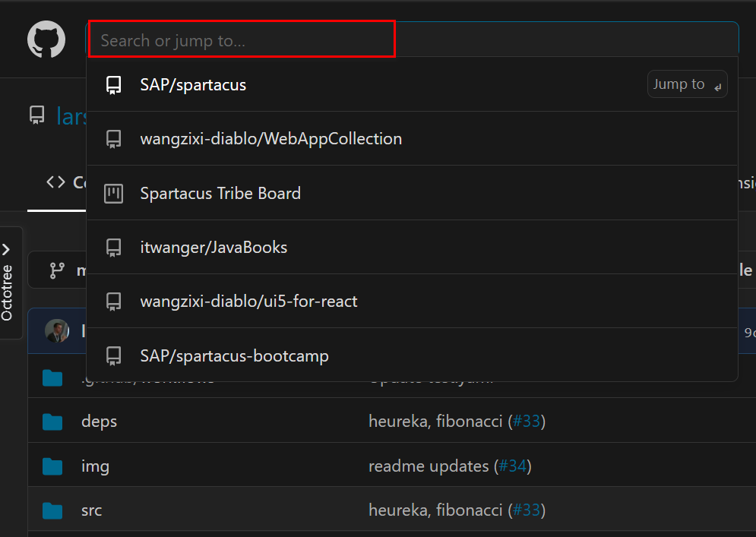Select SAP/spartacus-bootcamp suggestion
This screenshot has height=537, width=756.
coord(413,355)
